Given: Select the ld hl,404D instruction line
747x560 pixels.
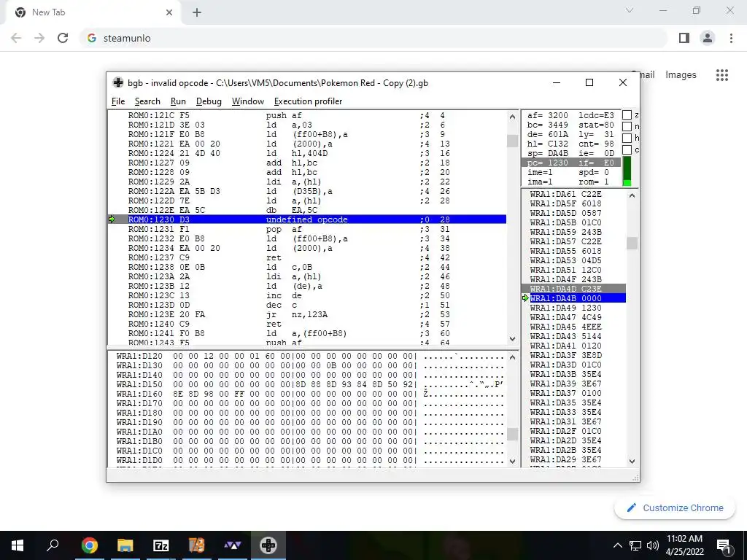Looking at the screenshot, I should [307, 153].
